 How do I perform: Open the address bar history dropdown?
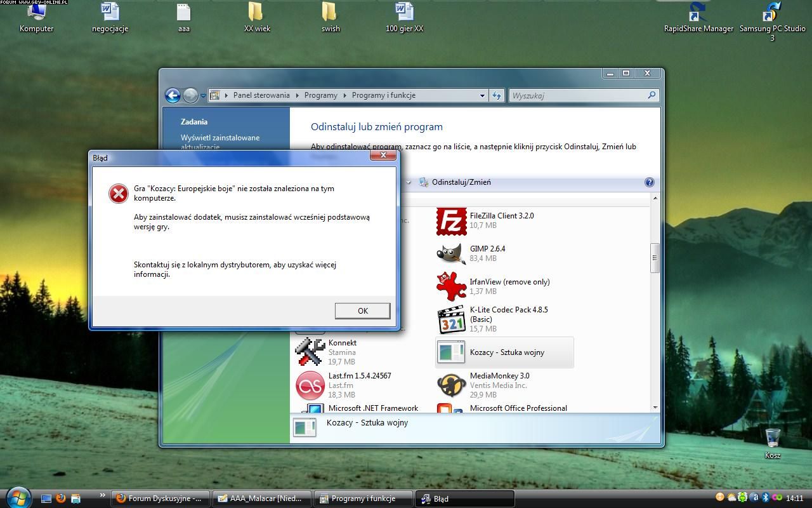pyautogui.click(x=482, y=95)
